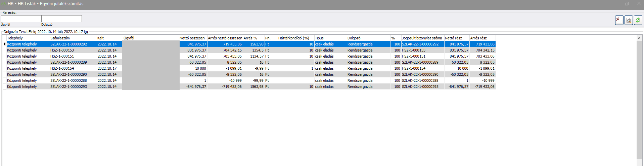Click the Árrés % column header
The width and height of the screenshot is (644, 166).
(x=253, y=38)
